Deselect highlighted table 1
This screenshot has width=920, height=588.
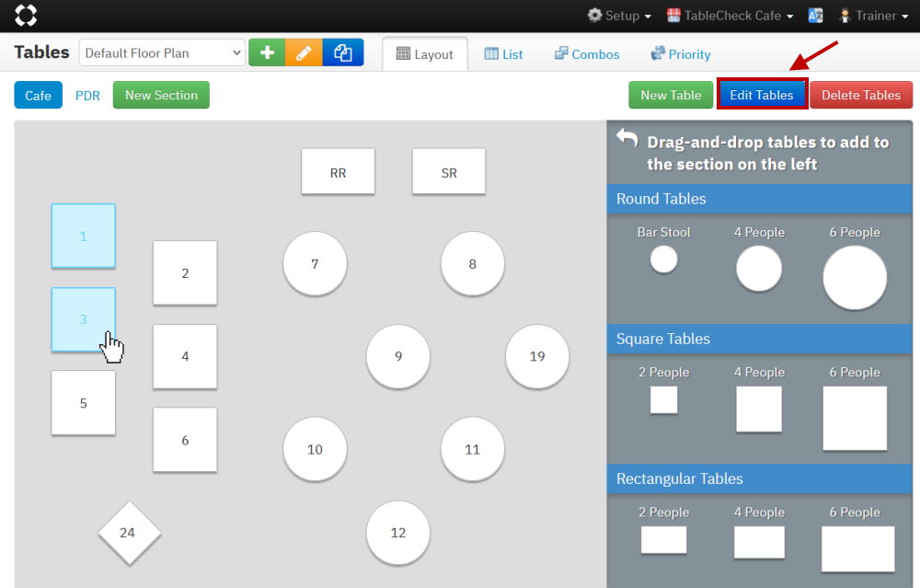[84, 236]
